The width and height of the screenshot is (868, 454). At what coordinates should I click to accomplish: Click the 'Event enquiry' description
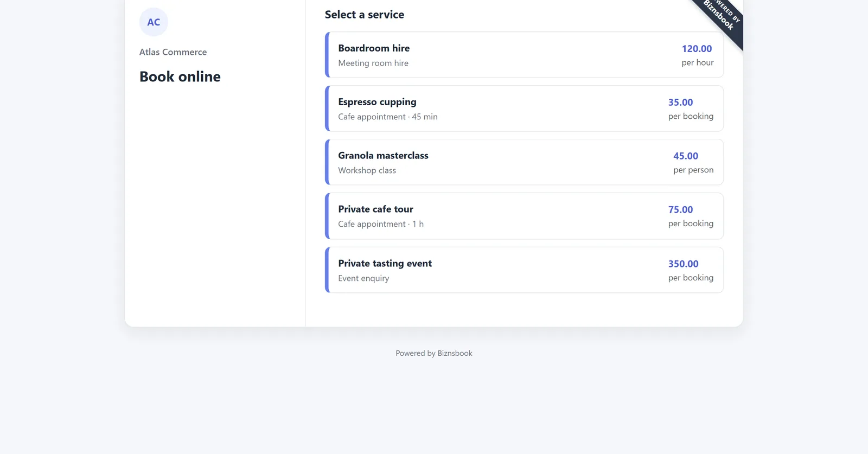coord(363,278)
